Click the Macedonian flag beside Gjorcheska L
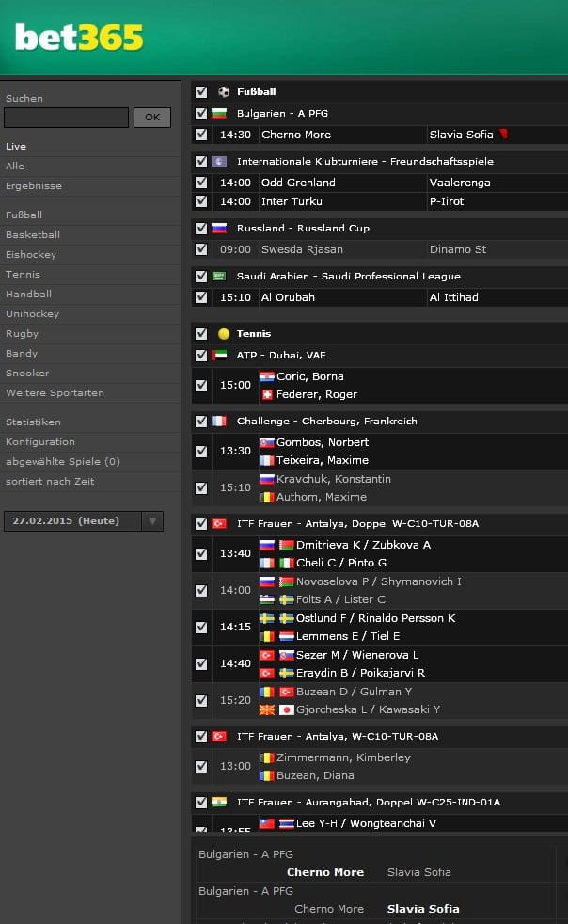Screen dimensions: 568x924 (267, 709)
